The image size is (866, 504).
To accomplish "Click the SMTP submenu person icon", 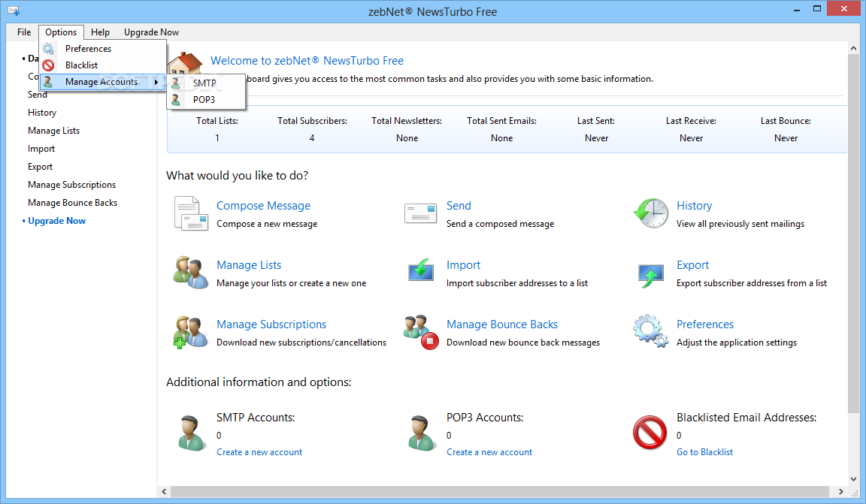I will coord(176,83).
